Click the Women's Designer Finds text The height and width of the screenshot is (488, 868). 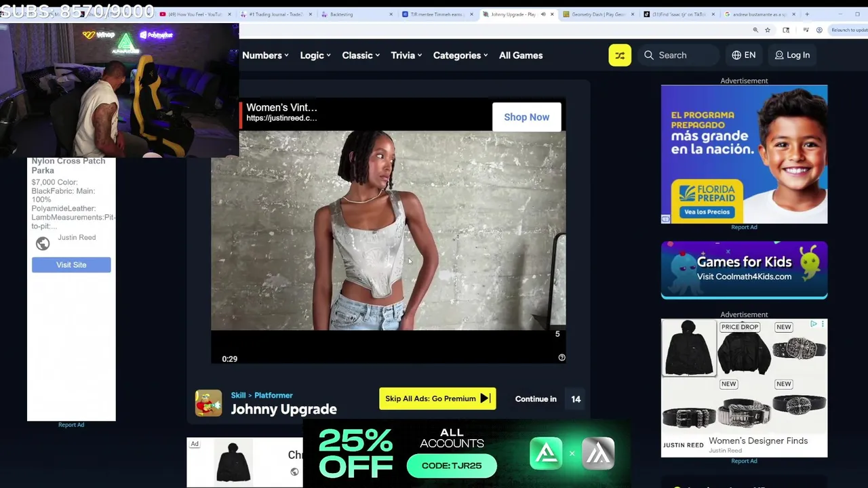pos(758,441)
